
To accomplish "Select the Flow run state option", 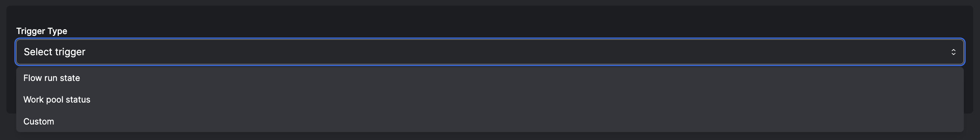I will [490, 78].
